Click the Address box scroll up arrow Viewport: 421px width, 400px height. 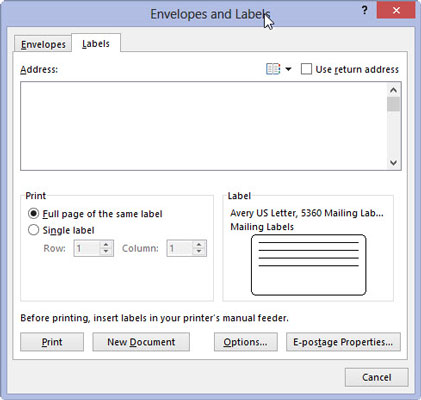(393, 90)
